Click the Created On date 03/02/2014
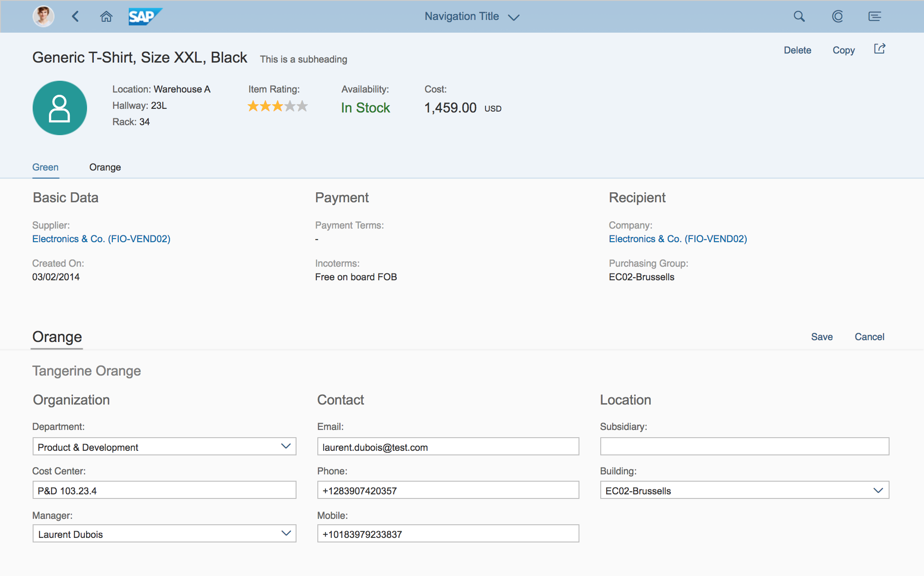The height and width of the screenshot is (576, 924). point(56,277)
